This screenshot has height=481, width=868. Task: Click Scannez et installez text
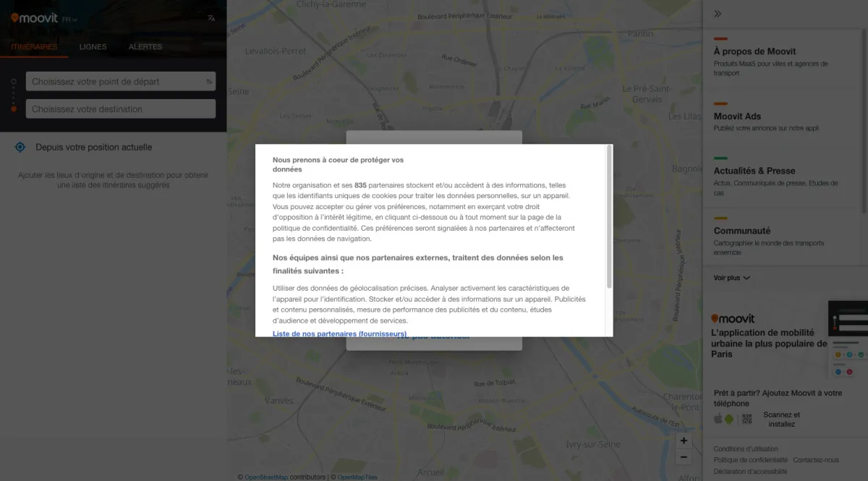(x=782, y=420)
